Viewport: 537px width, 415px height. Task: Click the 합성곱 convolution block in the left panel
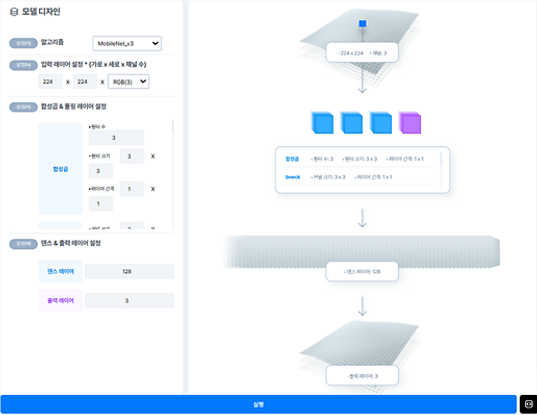[60, 169]
